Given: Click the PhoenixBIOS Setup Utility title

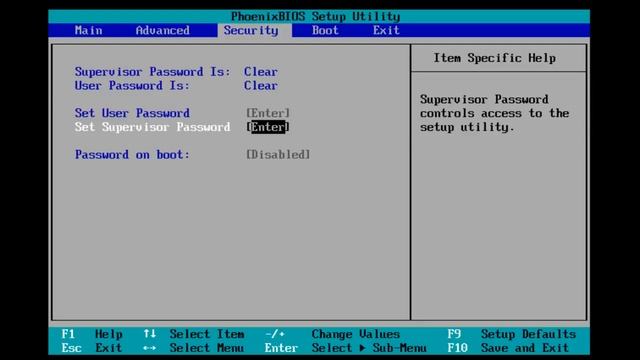Looking at the screenshot, I should [x=316, y=17].
